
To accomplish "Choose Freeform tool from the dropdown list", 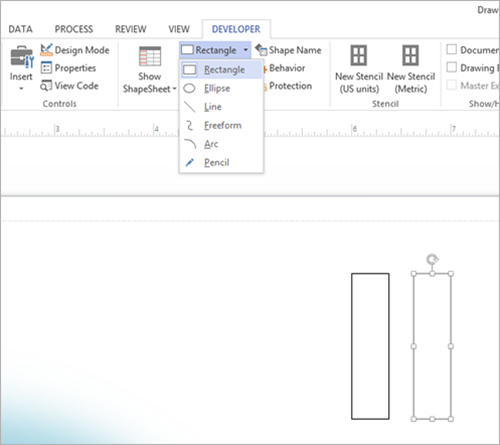I will [221, 126].
